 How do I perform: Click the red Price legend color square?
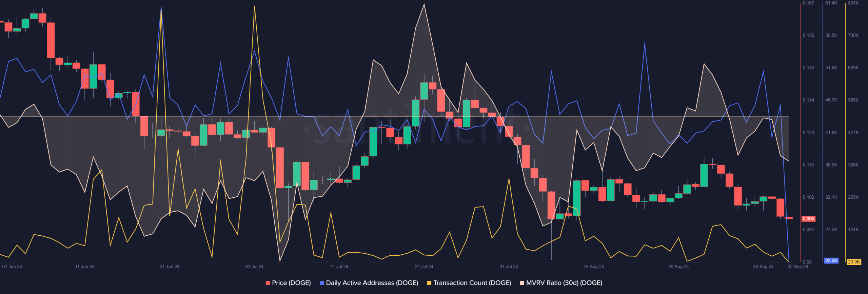[x=268, y=283]
